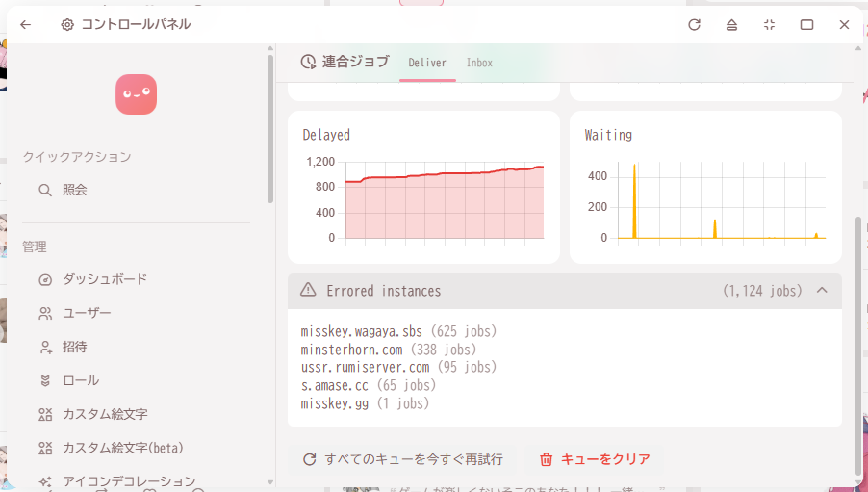Click the back arrow in the title bar
Image resolution: width=868 pixels, height=492 pixels.
[x=25, y=24]
